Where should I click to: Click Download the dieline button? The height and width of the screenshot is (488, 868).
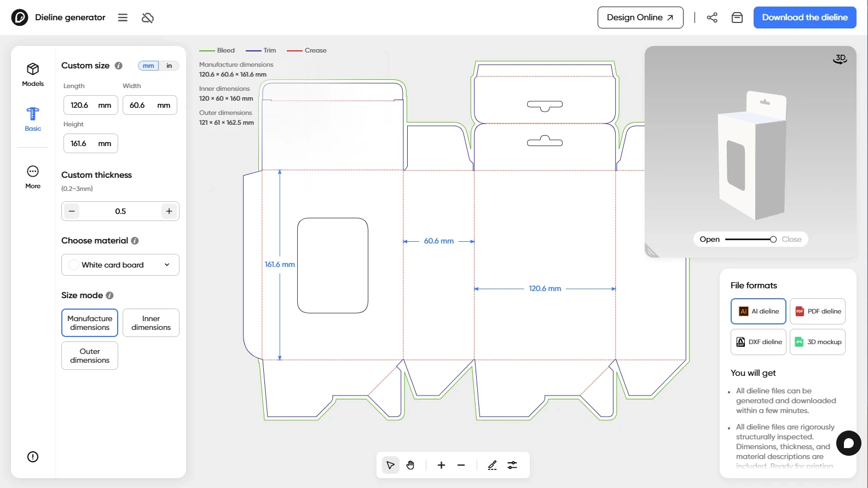[x=805, y=18]
